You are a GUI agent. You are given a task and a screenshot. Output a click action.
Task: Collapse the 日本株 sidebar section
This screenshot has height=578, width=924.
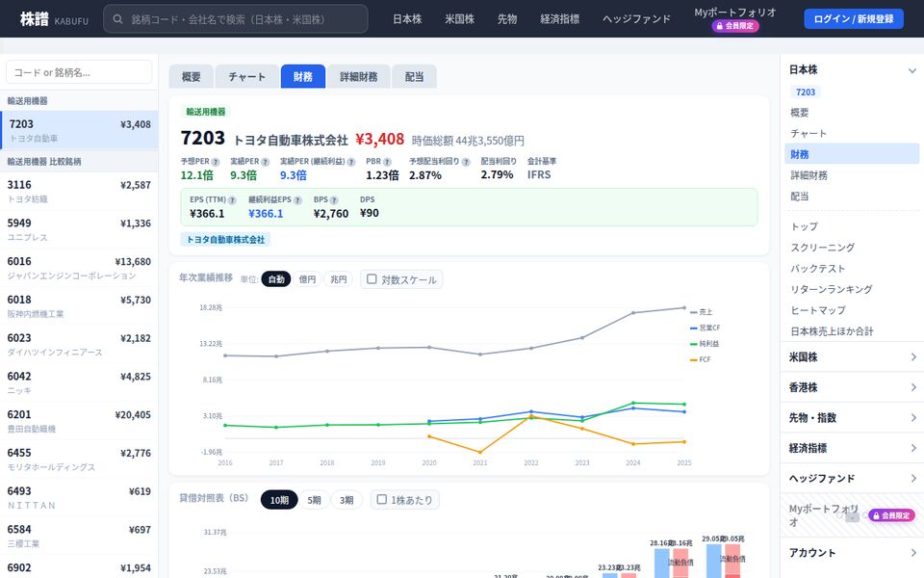click(852, 69)
